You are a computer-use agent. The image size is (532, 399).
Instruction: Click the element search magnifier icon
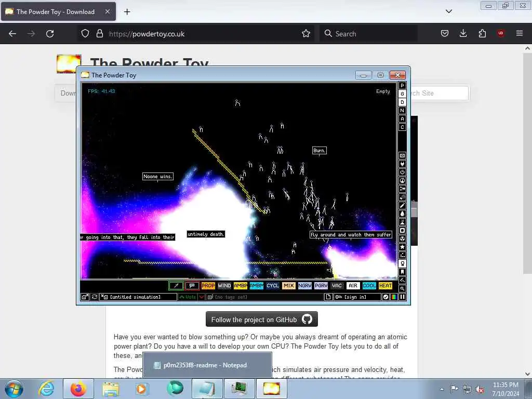tap(403, 289)
